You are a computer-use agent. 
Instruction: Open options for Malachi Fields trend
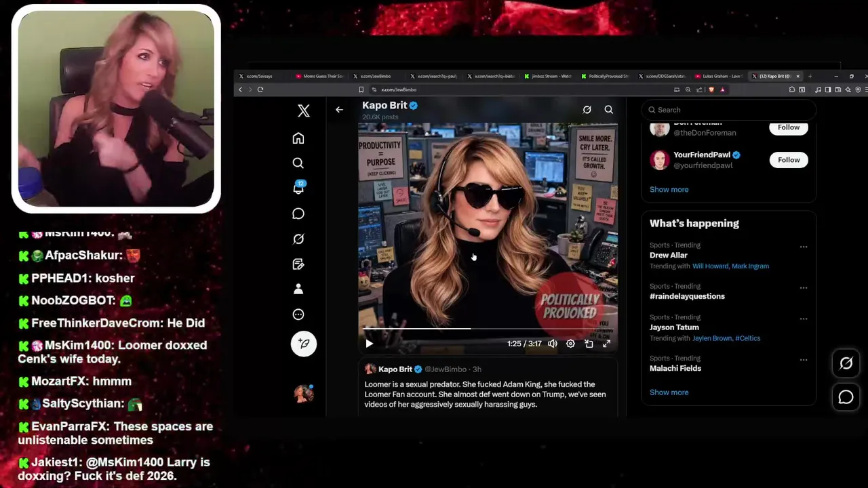[x=804, y=360]
